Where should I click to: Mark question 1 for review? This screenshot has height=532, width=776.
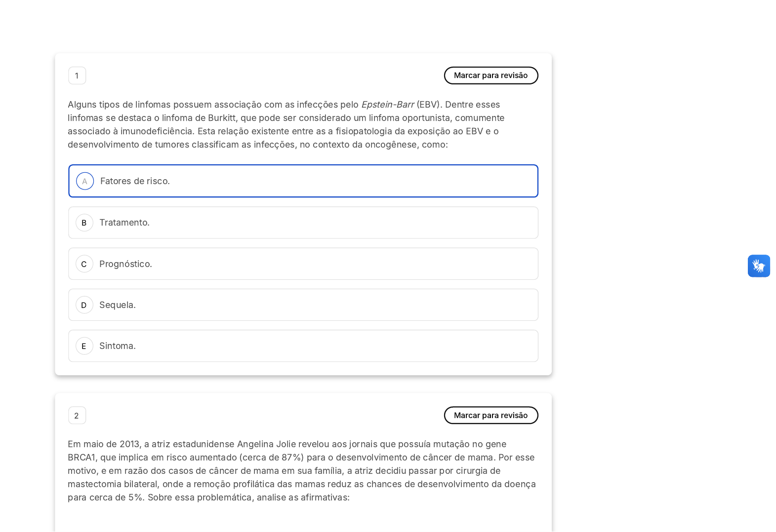(x=490, y=76)
